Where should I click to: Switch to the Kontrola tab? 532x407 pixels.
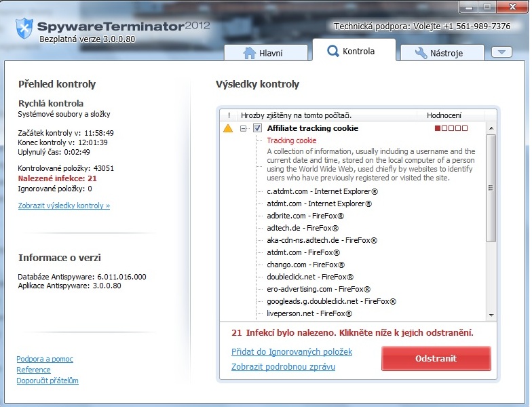pyautogui.click(x=354, y=50)
